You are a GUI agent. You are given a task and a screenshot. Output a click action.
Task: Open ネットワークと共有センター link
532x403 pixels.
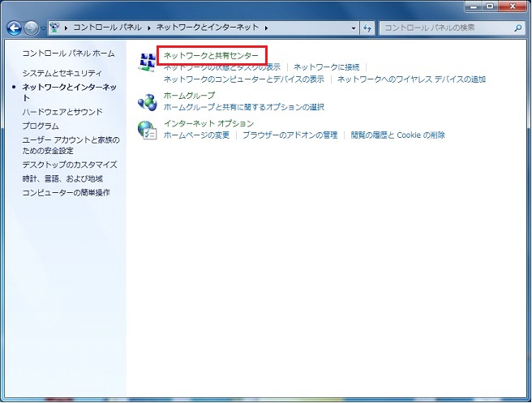point(211,55)
